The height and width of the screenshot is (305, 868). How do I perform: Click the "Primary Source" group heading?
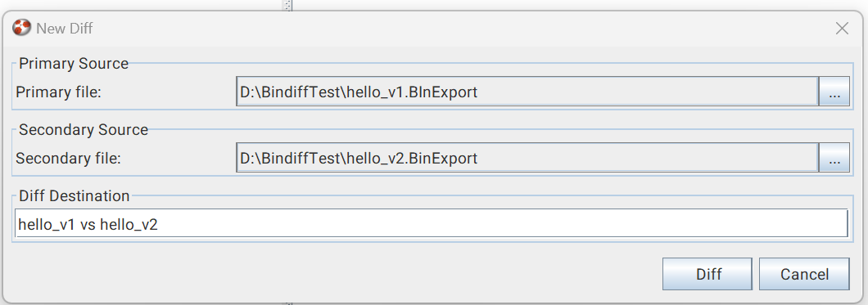click(x=74, y=64)
